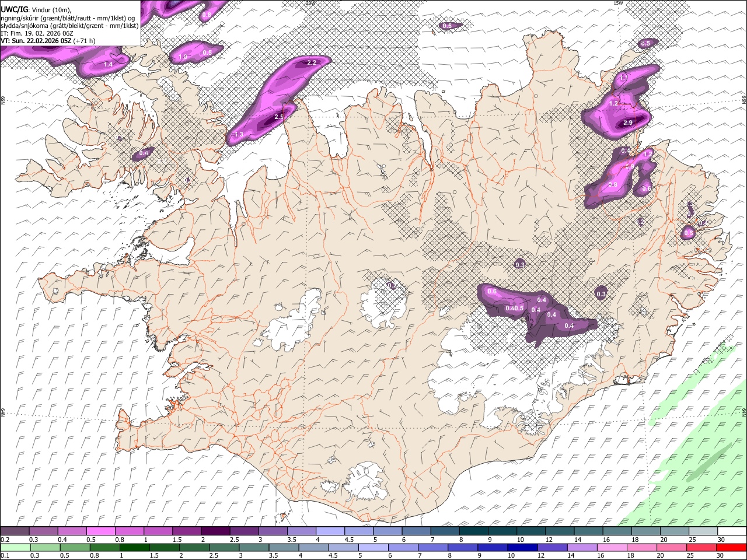
Task: Click the 'IT: Fim. 19. 02. 2026 06Z' line
Action: [37, 33]
